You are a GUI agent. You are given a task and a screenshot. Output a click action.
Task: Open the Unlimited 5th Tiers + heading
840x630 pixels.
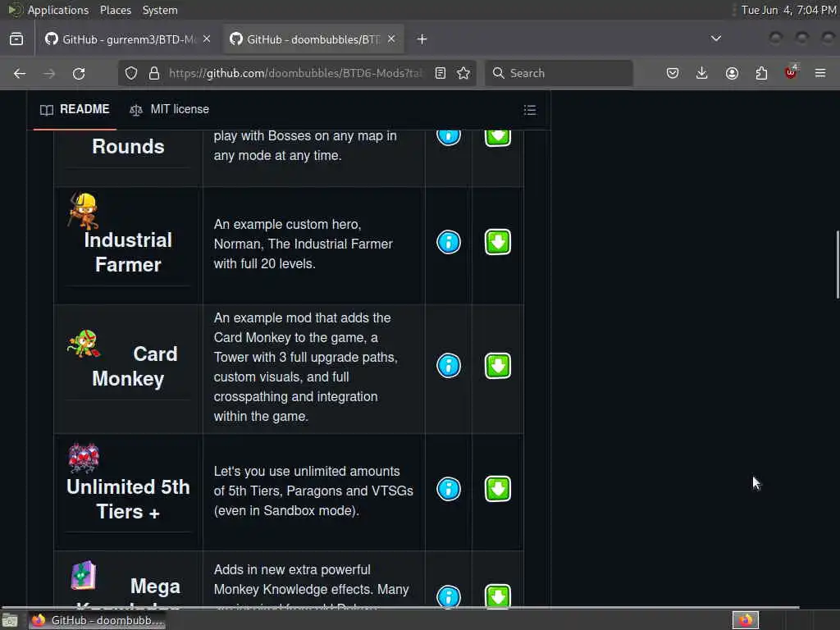pyautogui.click(x=128, y=500)
